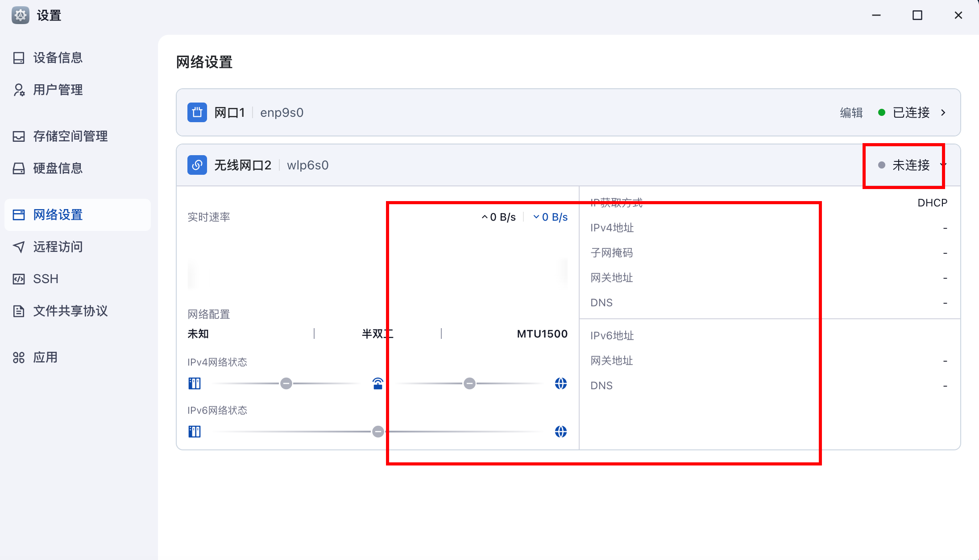Click IPv4 router-to-internet disconnected marker
The image size is (979, 560).
(x=469, y=383)
